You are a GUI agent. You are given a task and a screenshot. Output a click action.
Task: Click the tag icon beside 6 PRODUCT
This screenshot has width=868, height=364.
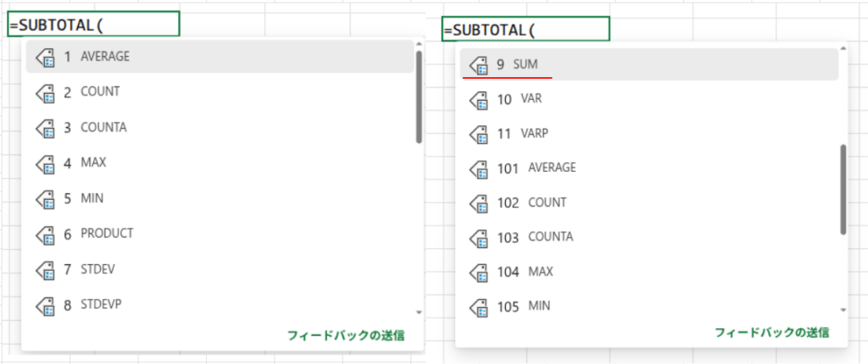coord(46,234)
